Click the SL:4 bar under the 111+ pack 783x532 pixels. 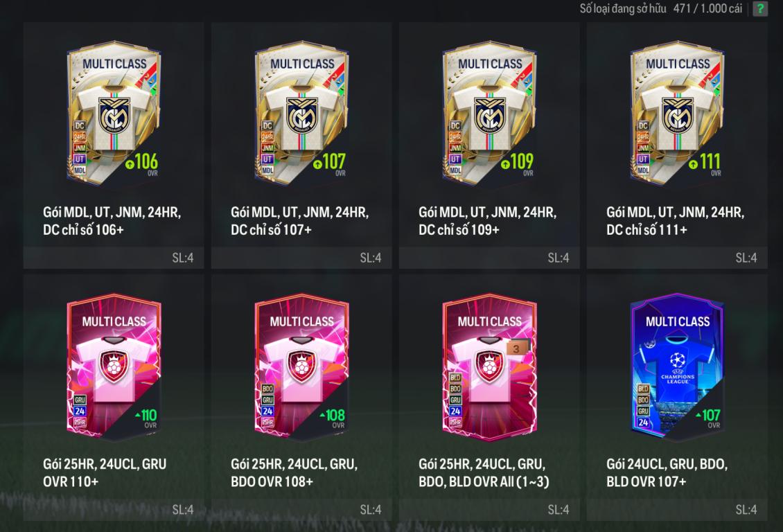click(677, 258)
